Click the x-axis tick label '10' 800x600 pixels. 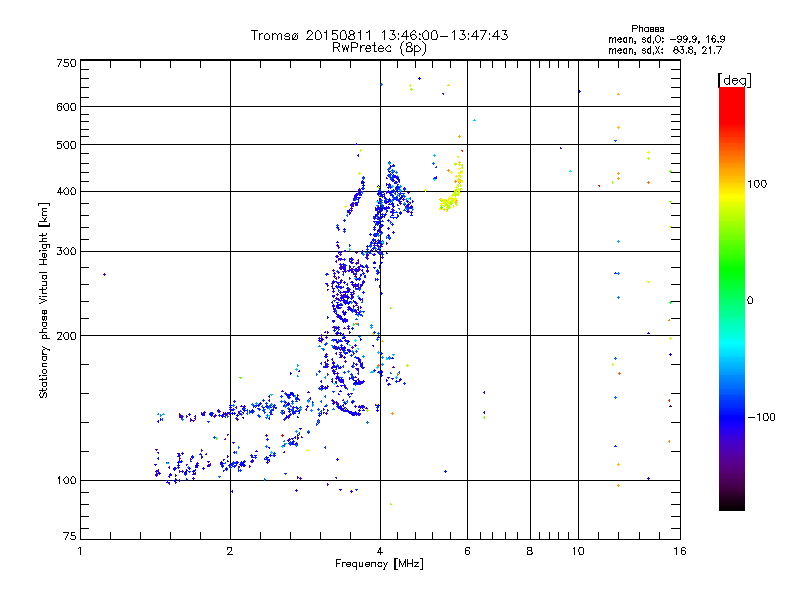click(x=578, y=551)
